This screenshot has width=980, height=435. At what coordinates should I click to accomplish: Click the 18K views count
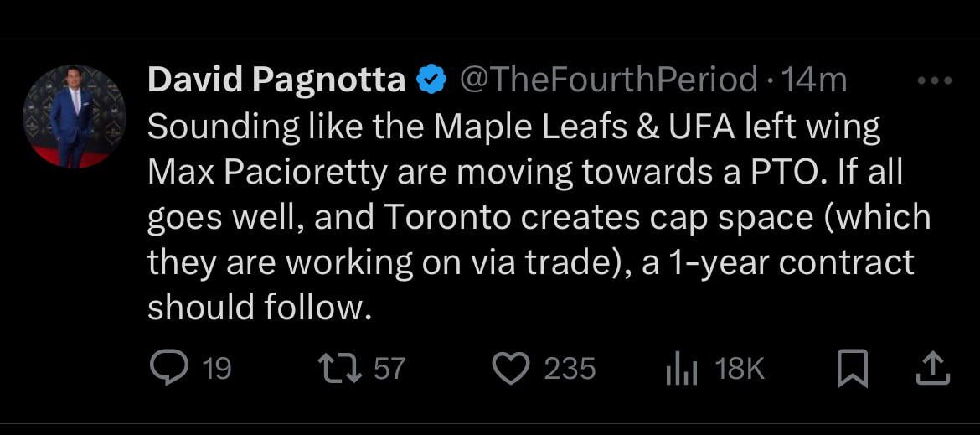740,369
